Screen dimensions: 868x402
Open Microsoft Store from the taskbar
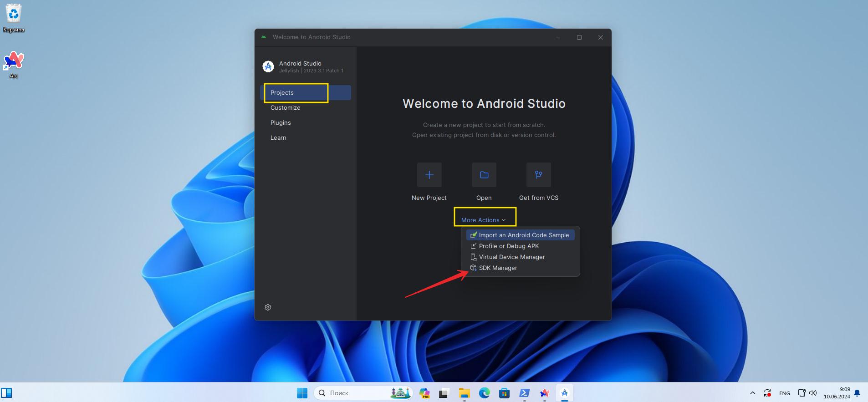tap(504, 393)
